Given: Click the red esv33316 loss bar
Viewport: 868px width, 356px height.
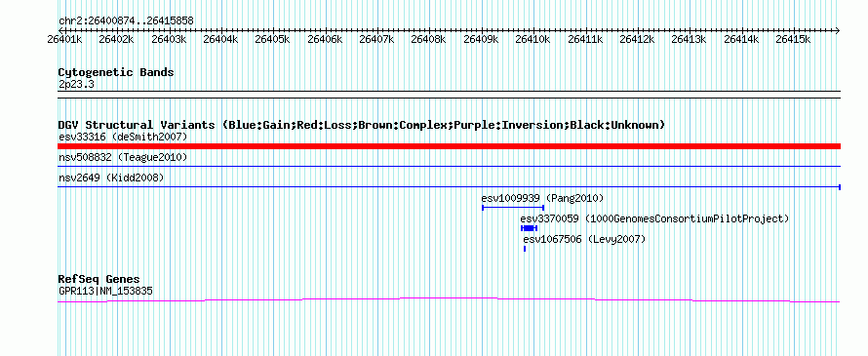Looking at the screenshot, I should pos(449,146).
